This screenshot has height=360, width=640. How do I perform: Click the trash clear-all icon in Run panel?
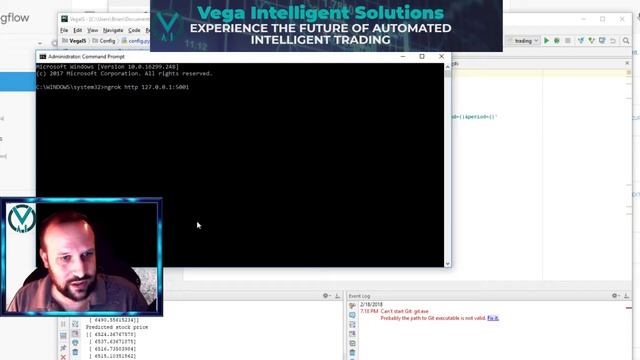pyautogui.click(x=76, y=352)
